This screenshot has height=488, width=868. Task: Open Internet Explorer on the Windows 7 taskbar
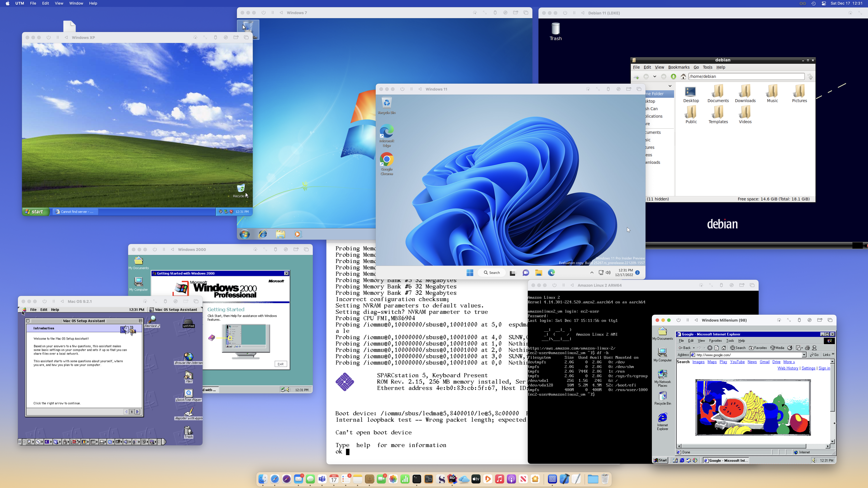tap(263, 234)
